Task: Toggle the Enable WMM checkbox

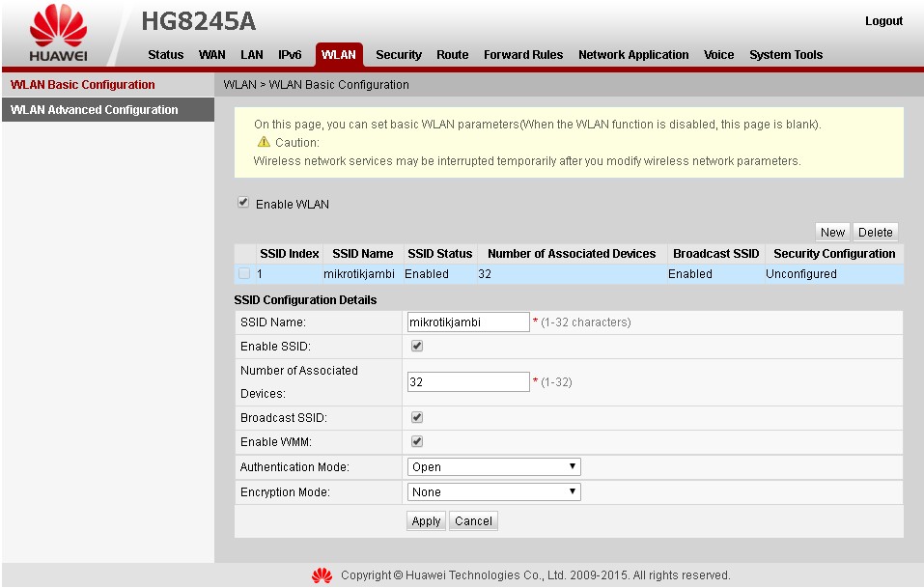Action: pos(417,441)
